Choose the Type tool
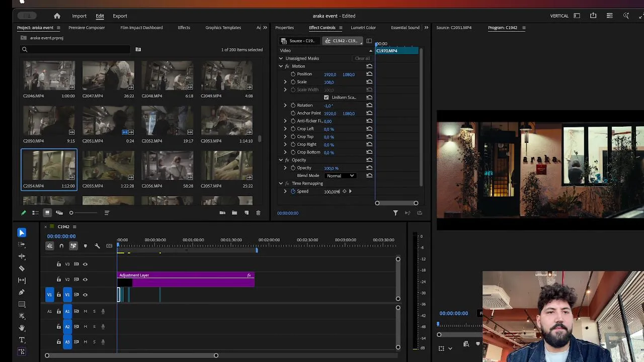Viewport: 644px width, 362px height. pos(22,340)
